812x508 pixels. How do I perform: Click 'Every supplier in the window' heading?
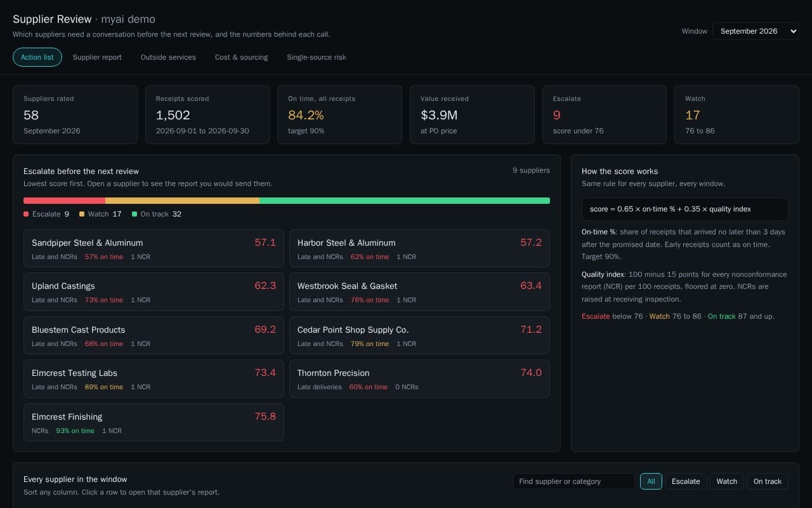[x=75, y=479]
